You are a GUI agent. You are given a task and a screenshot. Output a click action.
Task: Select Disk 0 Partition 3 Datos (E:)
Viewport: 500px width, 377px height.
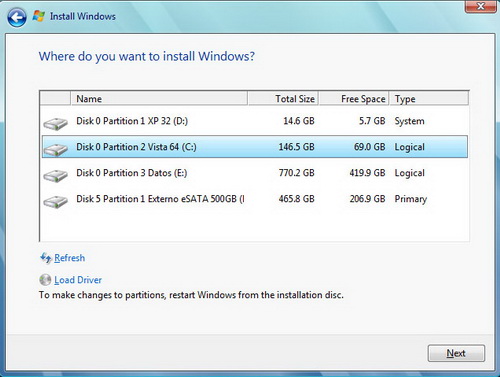pyautogui.click(x=255, y=173)
